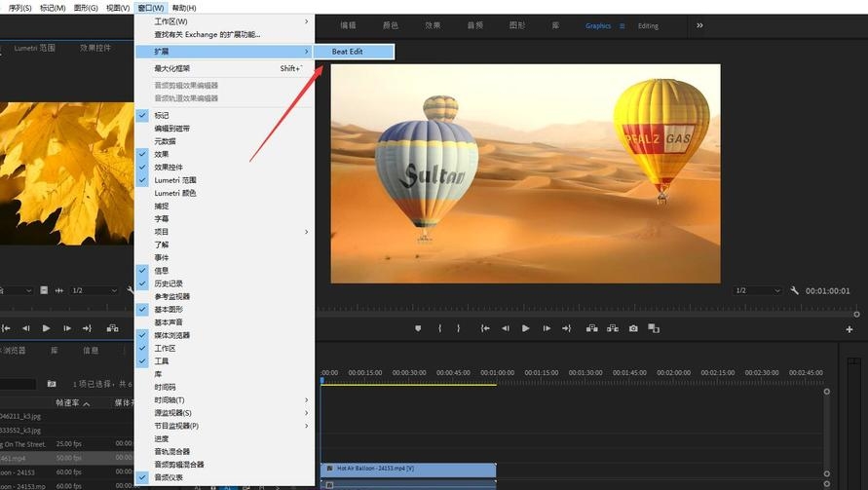Image resolution: width=868 pixels, height=490 pixels.
Task: Open Program monitor 1/2 resolution dropdown
Action: [757, 290]
